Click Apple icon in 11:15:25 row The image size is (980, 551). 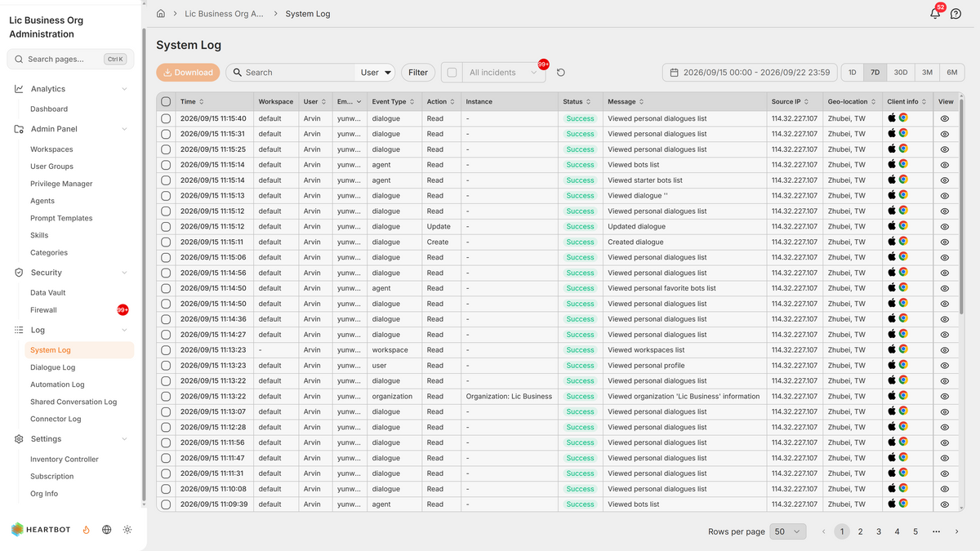click(892, 149)
